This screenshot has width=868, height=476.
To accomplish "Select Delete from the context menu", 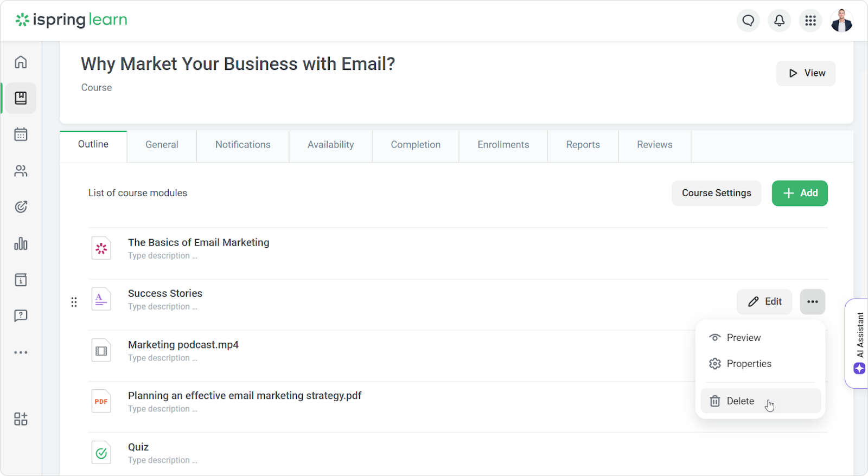I will pos(740,401).
